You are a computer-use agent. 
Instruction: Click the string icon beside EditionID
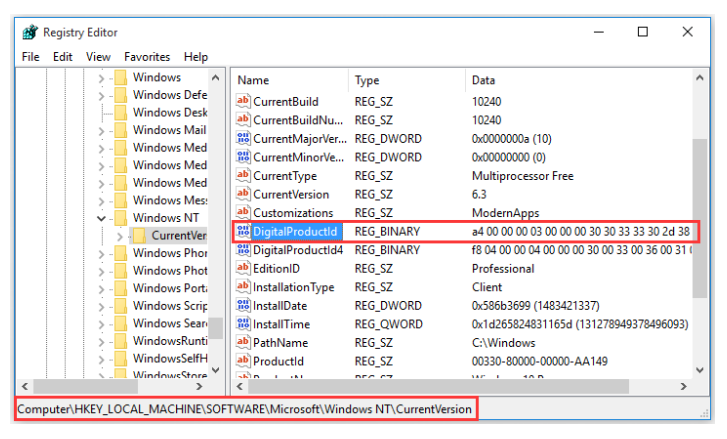coord(242,269)
